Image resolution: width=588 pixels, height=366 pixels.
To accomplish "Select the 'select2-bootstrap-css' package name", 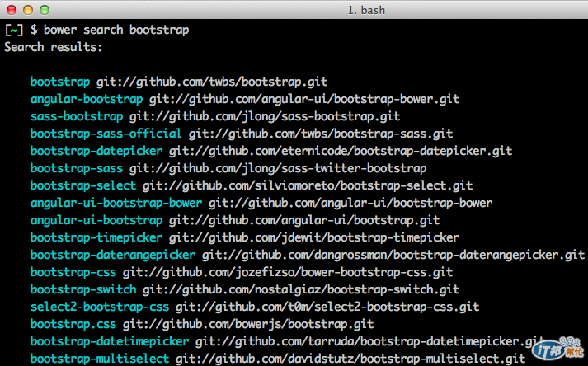I will 100,307.
